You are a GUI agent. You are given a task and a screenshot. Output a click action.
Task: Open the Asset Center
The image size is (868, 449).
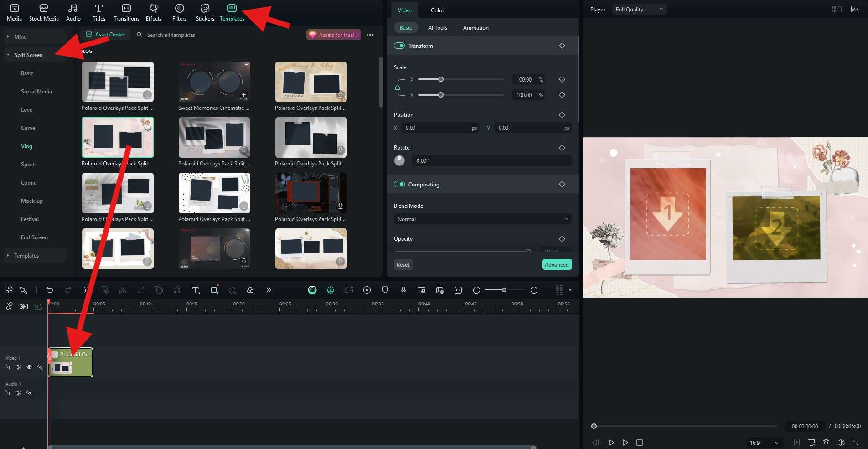pos(105,35)
